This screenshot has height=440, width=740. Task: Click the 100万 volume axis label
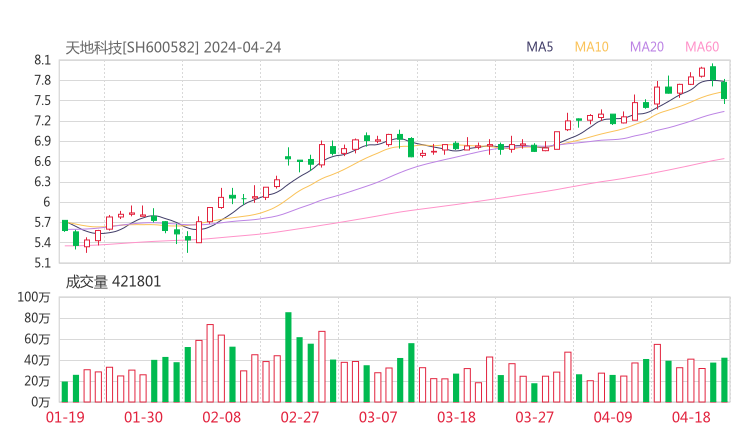pos(34,297)
